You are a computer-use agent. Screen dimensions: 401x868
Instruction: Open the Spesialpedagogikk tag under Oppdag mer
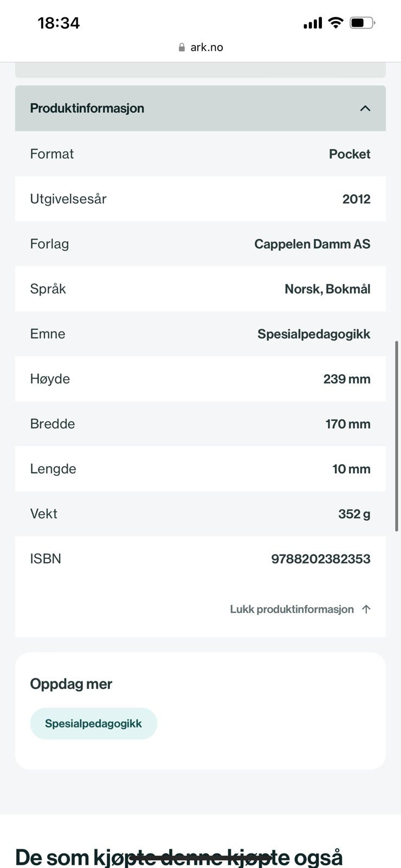point(94,724)
